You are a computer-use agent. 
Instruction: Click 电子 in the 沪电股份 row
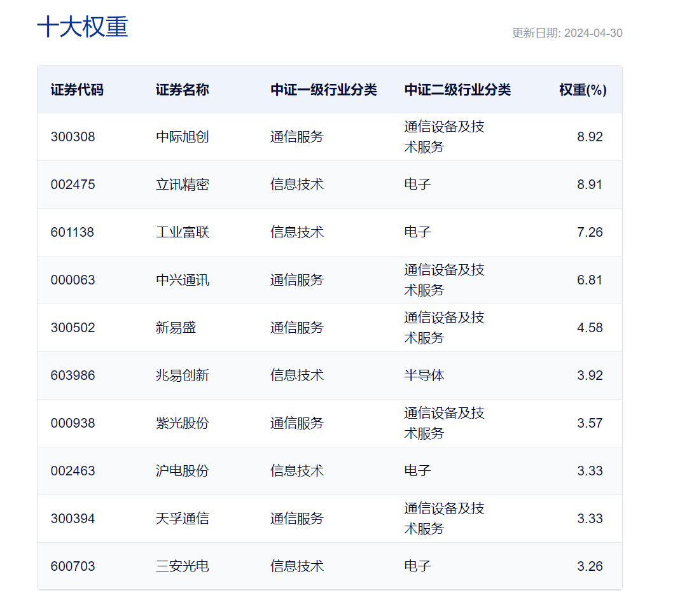(x=417, y=472)
